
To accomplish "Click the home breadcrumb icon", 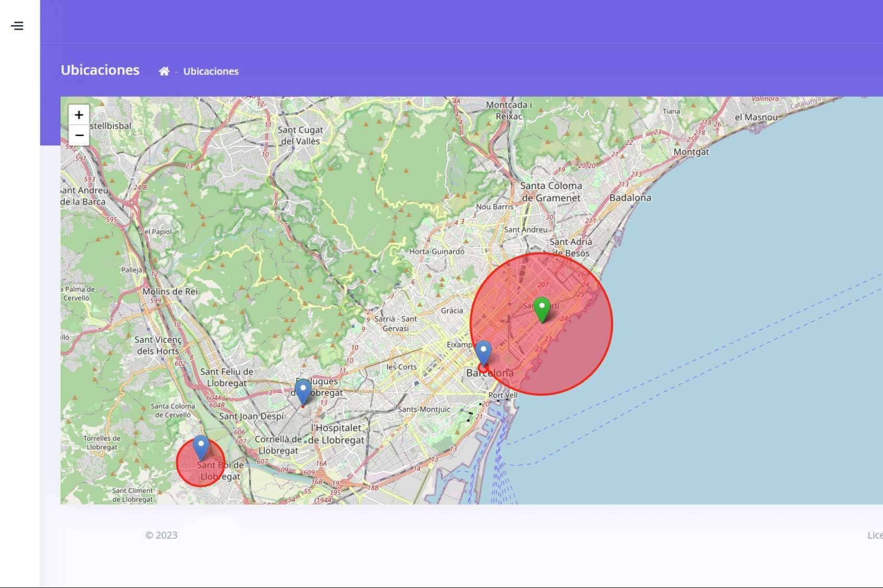I will [x=164, y=72].
